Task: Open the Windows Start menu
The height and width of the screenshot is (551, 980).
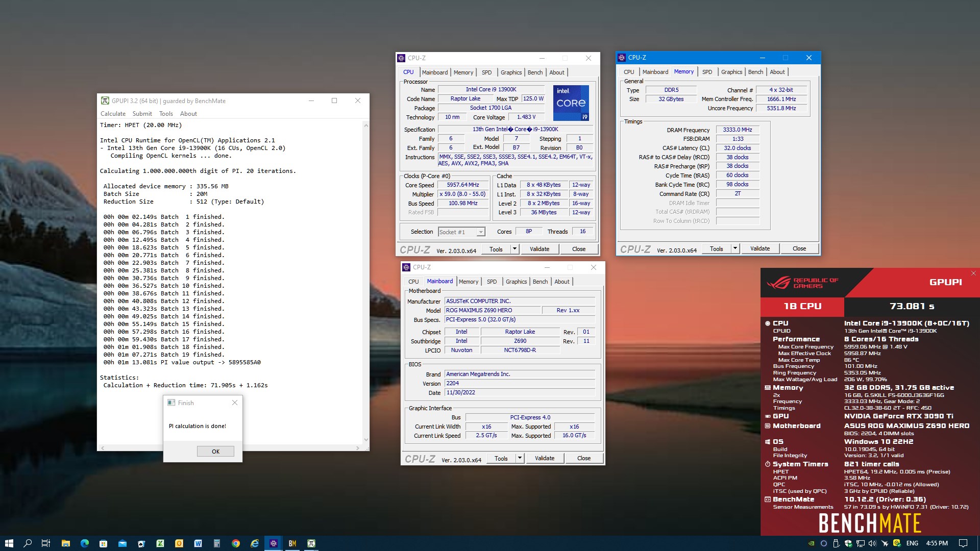Action: coord(9,543)
